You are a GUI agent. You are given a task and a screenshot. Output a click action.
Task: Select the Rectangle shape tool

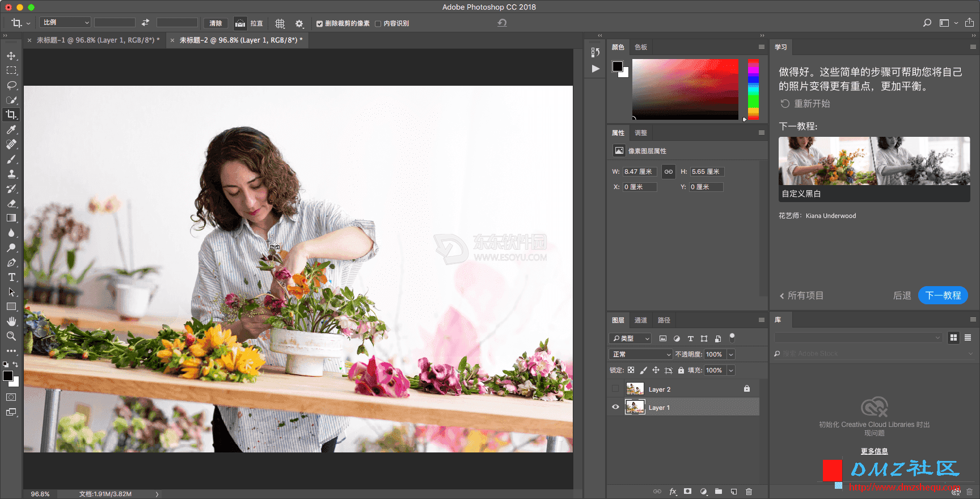pyautogui.click(x=11, y=307)
